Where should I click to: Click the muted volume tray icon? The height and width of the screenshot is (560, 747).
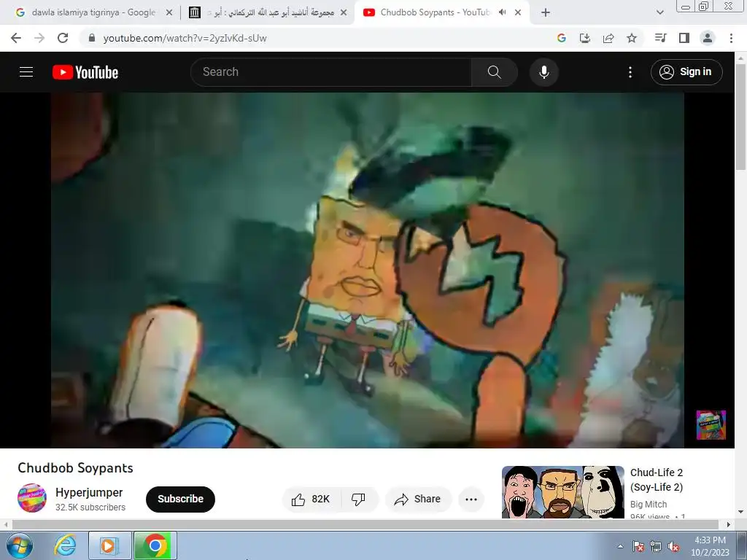(673, 546)
